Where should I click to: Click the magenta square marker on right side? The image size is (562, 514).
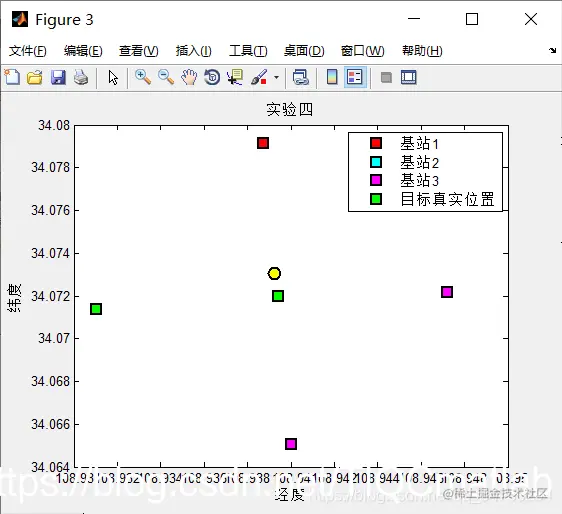(447, 292)
